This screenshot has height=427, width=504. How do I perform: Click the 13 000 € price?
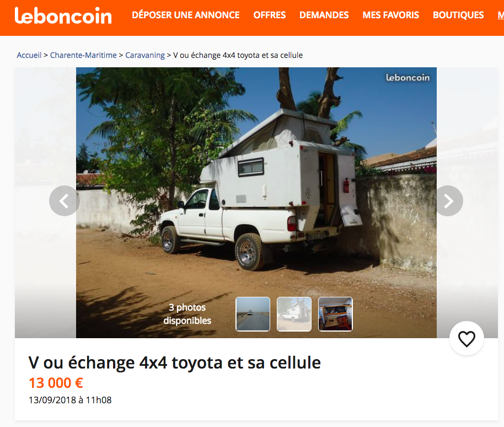click(x=56, y=383)
